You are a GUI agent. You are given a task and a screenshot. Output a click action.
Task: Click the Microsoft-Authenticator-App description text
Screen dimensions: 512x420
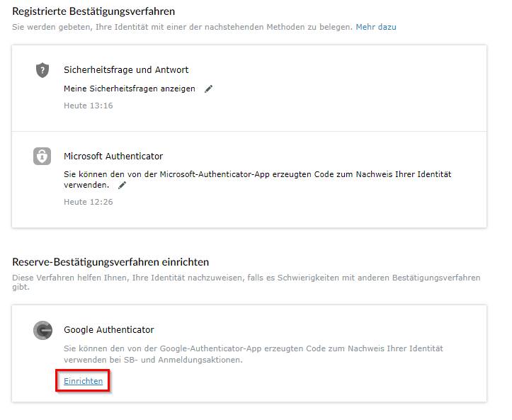click(257, 180)
